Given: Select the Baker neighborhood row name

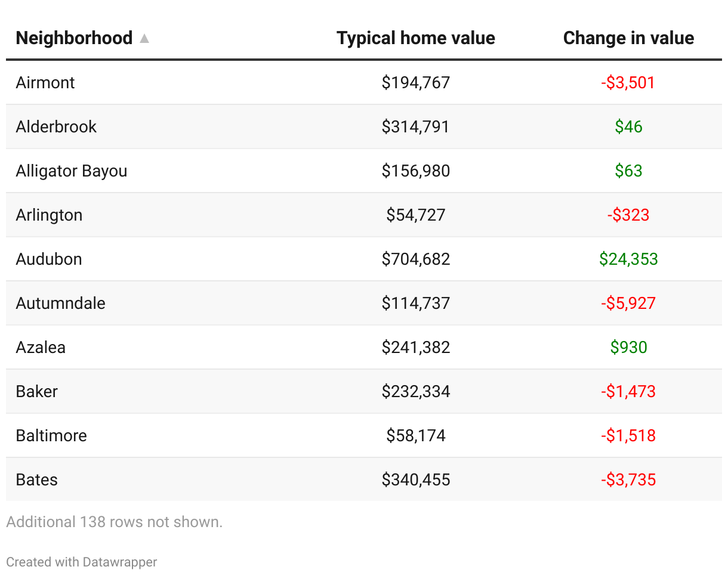Looking at the screenshot, I should (37, 391).
